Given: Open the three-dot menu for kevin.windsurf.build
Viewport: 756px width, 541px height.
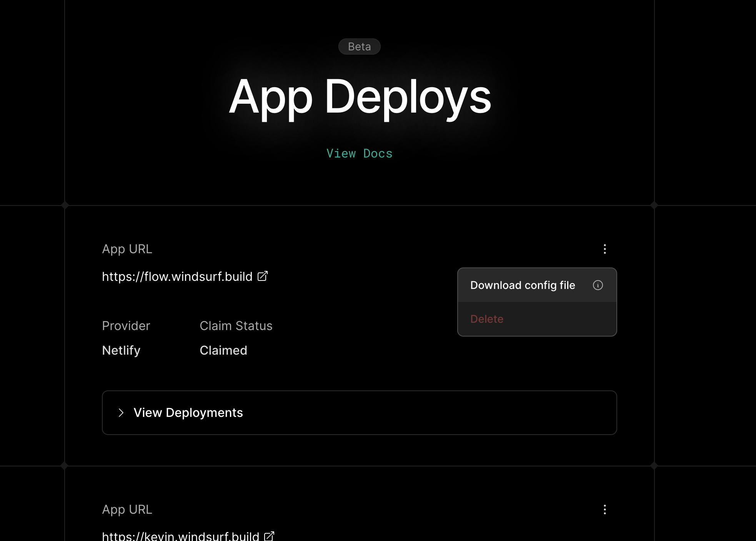Looking at the screenshot, I should (604, 509).
